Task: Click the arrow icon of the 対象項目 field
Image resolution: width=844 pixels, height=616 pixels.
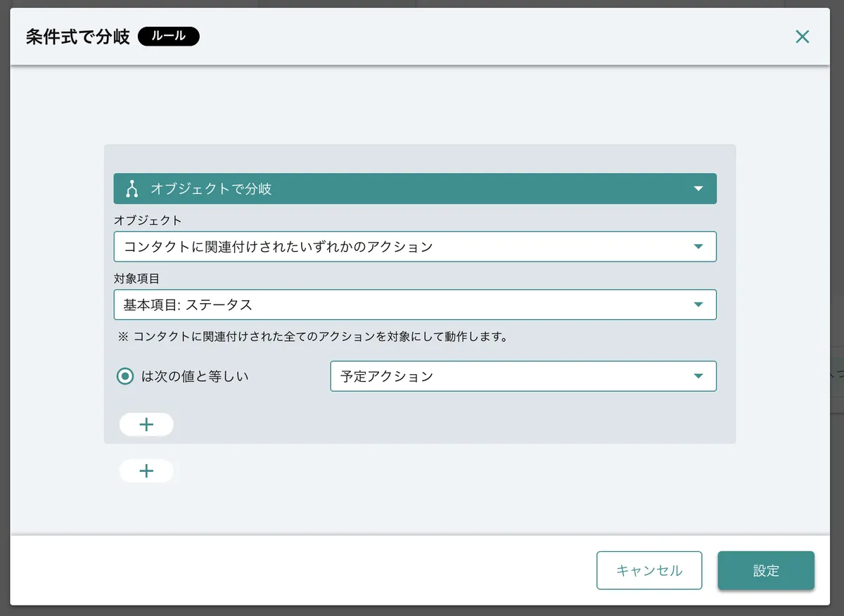Action: point(698,304)
